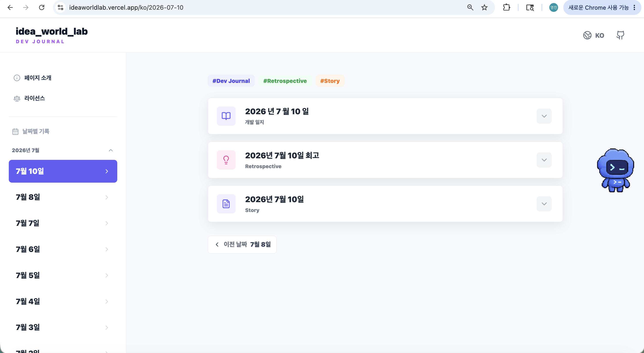Select 7월 7일 in sidebar
644x353 pixels.
click(x=63, y=223)
